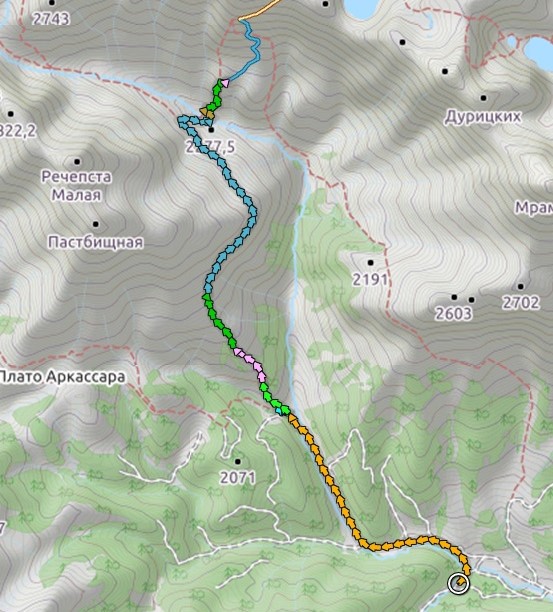Viewport: 553px width, 612px height.
Task: Click the Плато Аркассара map label
Action: pyautogui.click(x=62, y=377)
